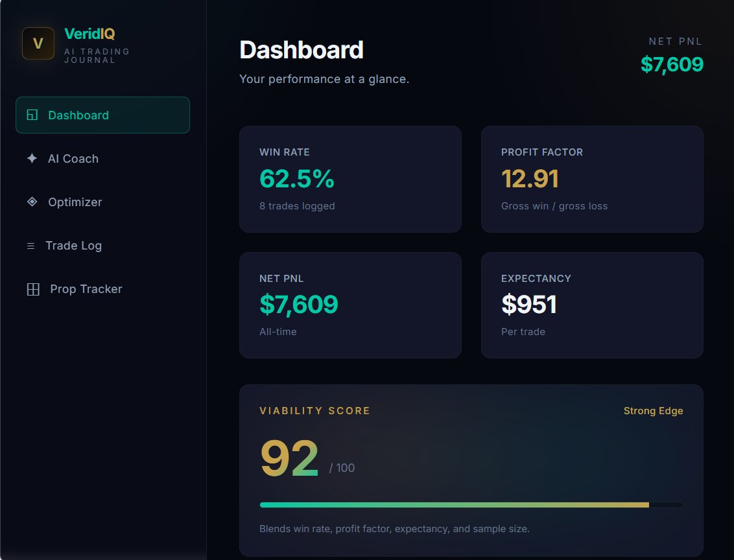Click the "PROFIT FACTOR" card label
The image size is (734, 560).
tap(542, 152)
